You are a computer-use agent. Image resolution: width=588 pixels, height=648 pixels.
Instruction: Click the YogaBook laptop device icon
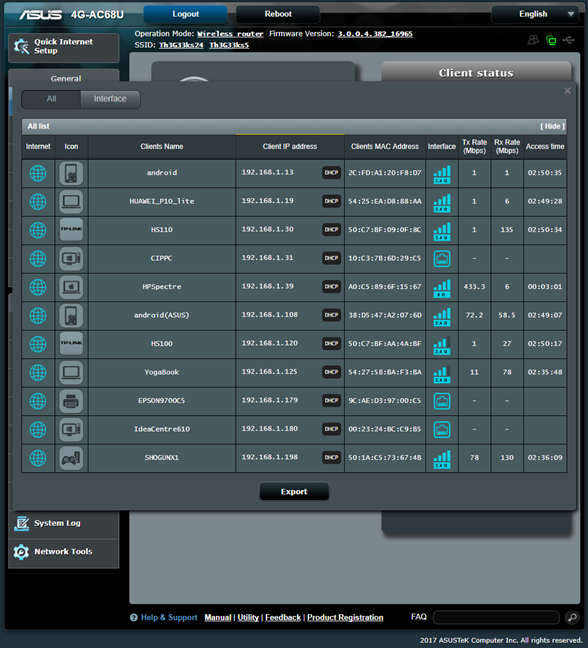(71, 372)
